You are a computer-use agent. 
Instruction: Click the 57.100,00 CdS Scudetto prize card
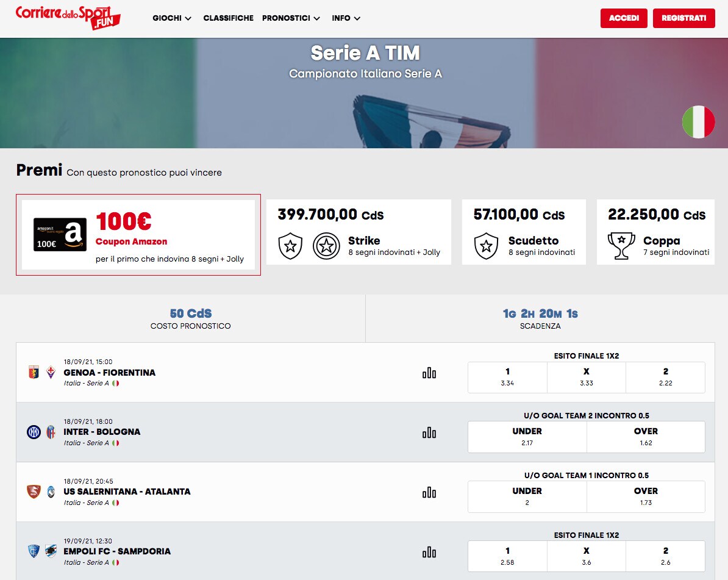click(524, 232)
